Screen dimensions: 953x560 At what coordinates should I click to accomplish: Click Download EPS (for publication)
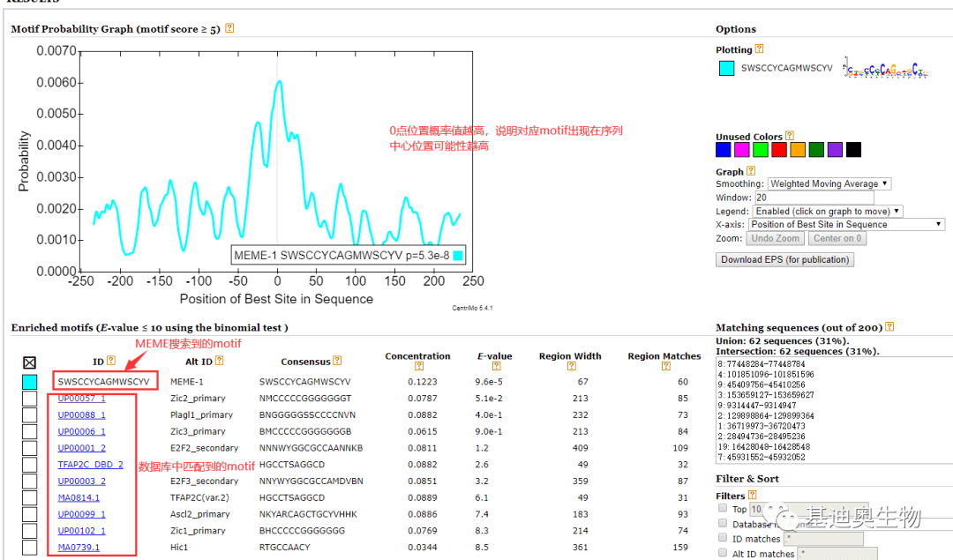click(x=784, y=259)
